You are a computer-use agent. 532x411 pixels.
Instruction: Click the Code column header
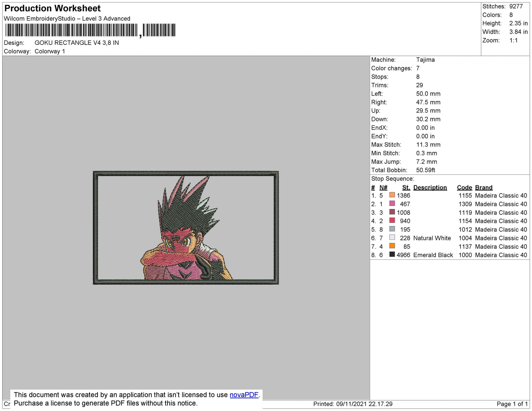tap(464, 187)
